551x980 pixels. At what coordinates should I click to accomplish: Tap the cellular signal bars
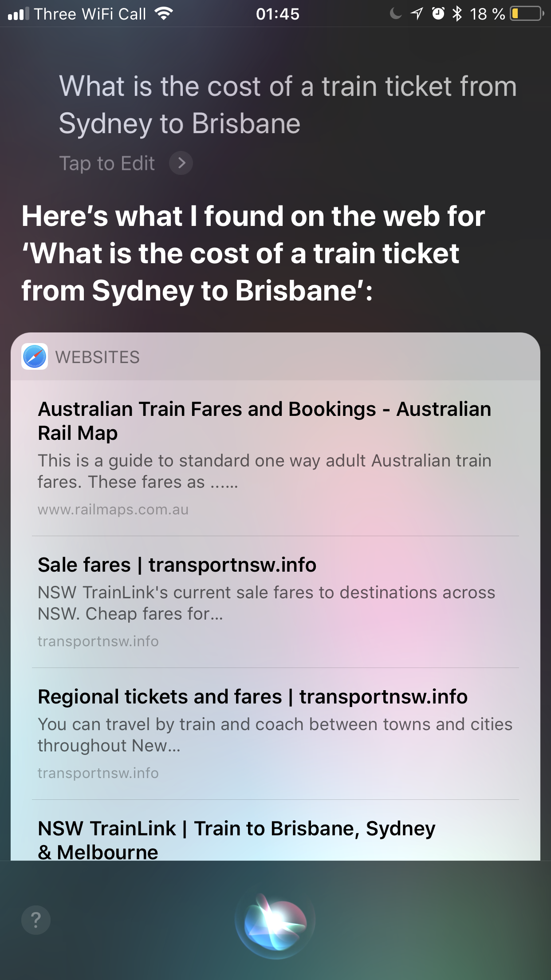(x=18, y=14)
